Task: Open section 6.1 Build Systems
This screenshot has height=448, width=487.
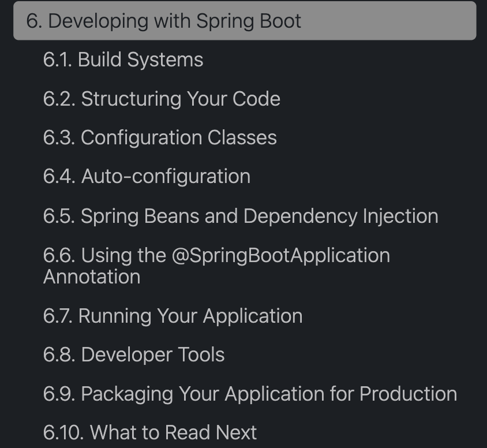Action: (123, 60)
